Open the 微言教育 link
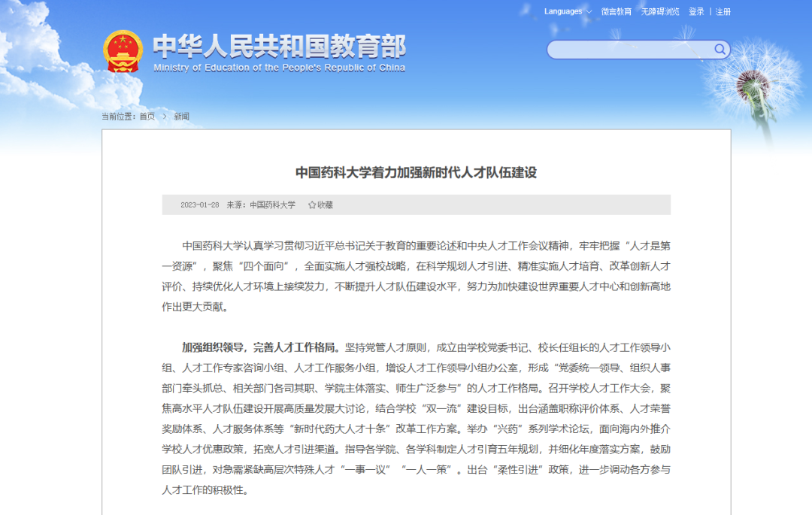812x515 pixels. pos(617,11)
